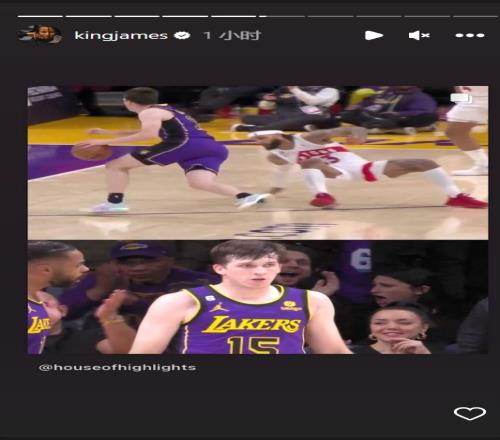Viewport: 500px width, 440px height.
Task: Click the '1 小时' story timestamp
Action: coord(232,35)
